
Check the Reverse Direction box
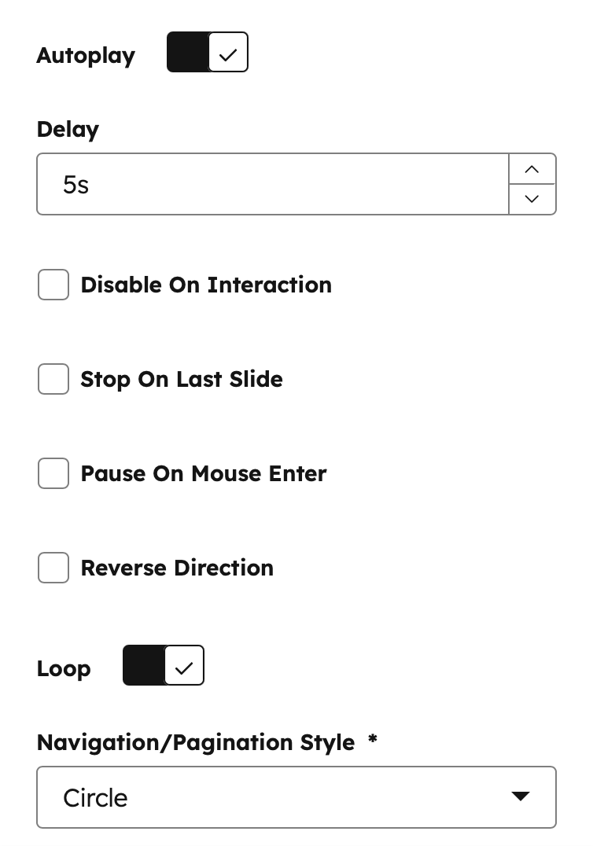pos(53,568)
